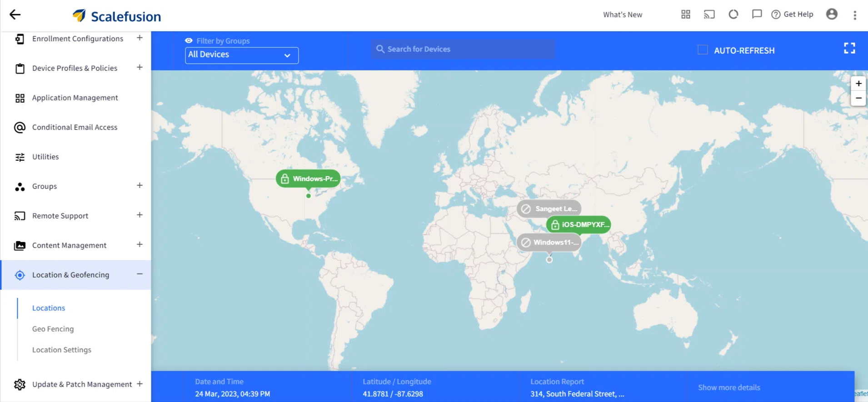Open the All Devices group dropdown

tap(241, 55)
